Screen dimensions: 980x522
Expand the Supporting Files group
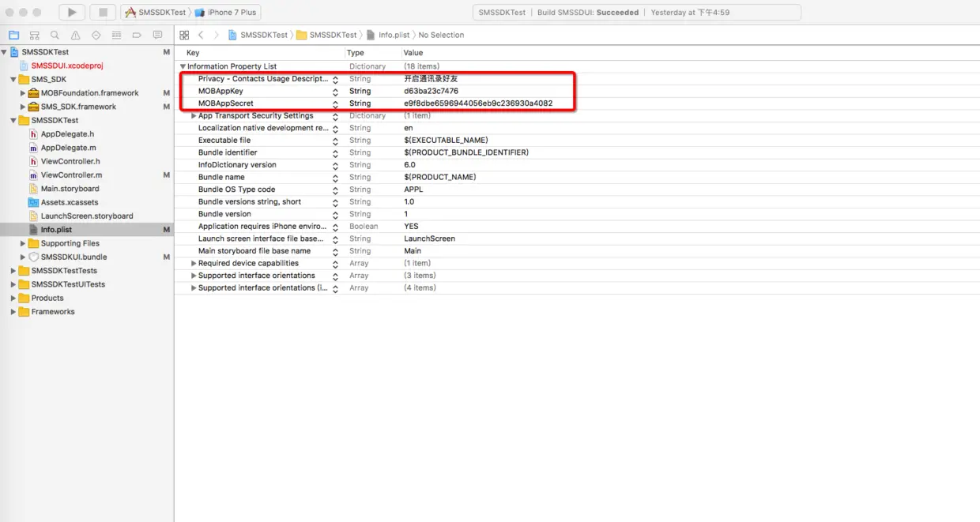click(23, 243)
